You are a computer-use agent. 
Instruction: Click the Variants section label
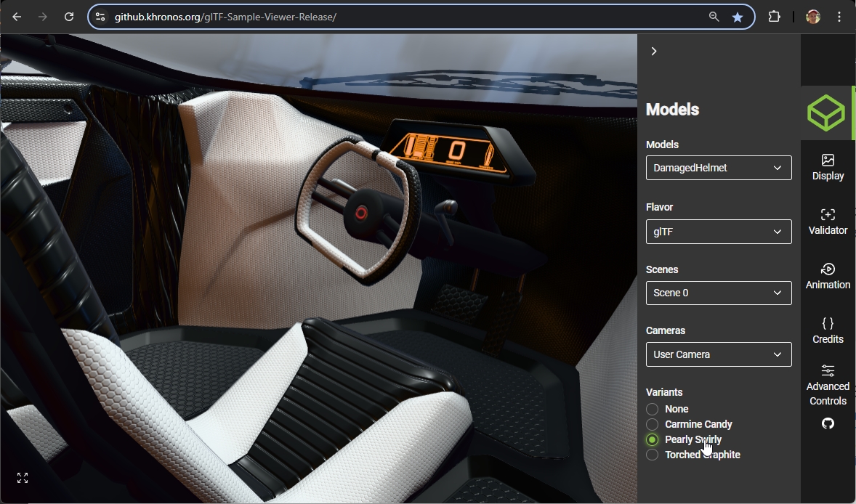(664, 392)
